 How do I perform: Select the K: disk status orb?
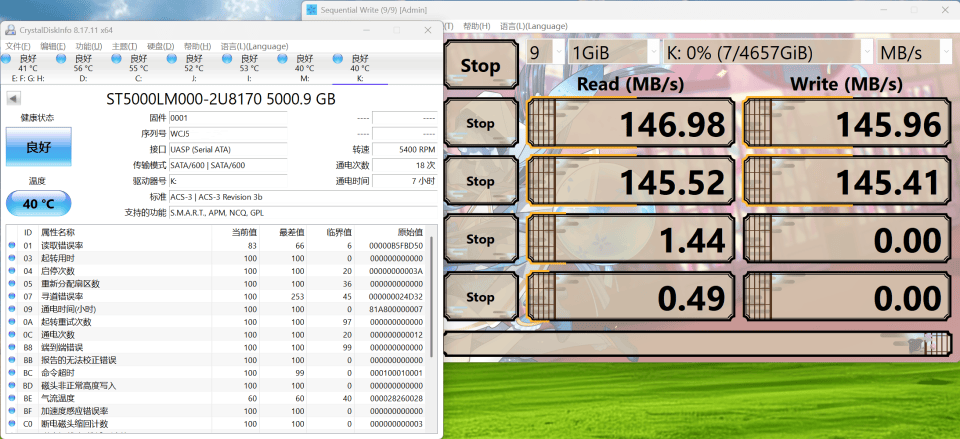tap(337, 58)
